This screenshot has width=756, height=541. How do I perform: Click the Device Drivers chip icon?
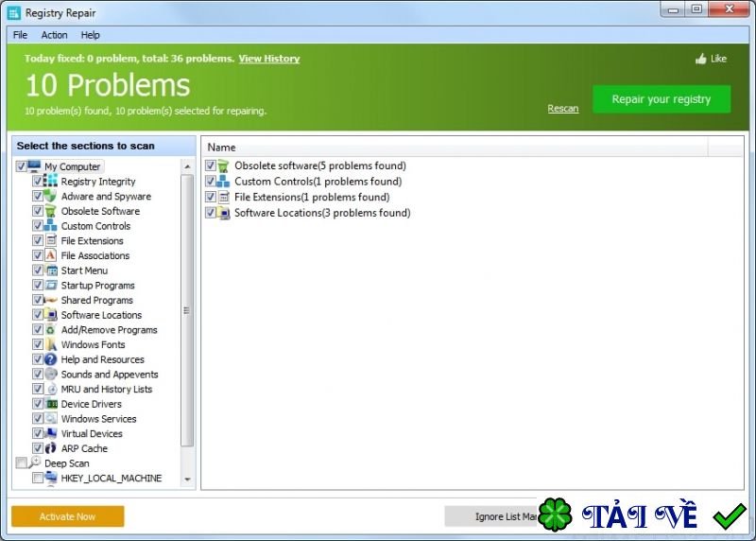[x=51, y=404]
